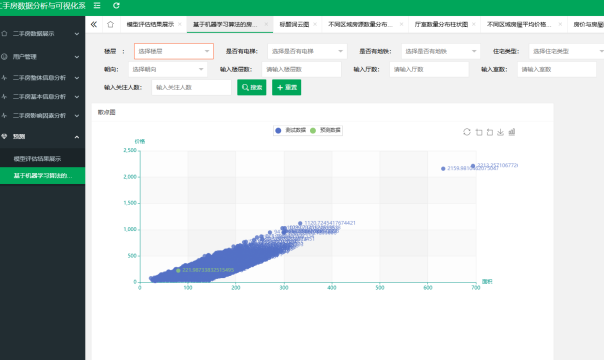This screenshot has height=360, width=604.
Task: Switch to the 模型评估结果展示 tab
Action: 150,24
